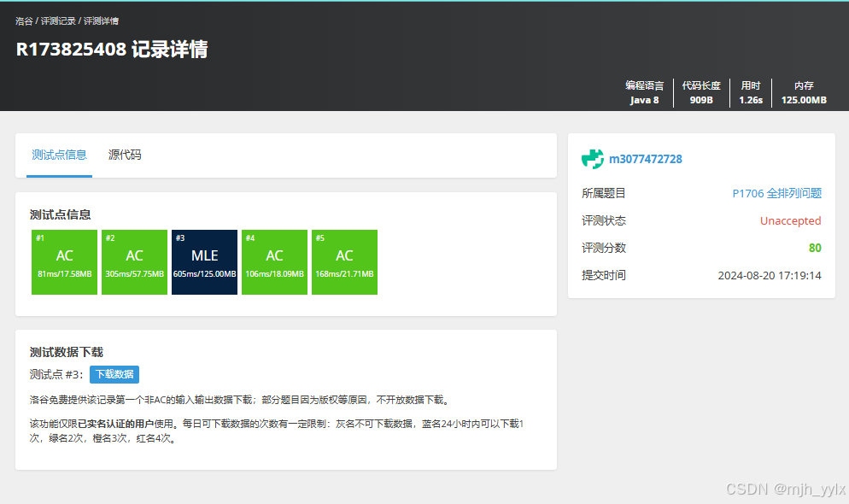Click the 评测详情 breadcrumb
Screen dimensions: 849x504
[x=101, y=21]
